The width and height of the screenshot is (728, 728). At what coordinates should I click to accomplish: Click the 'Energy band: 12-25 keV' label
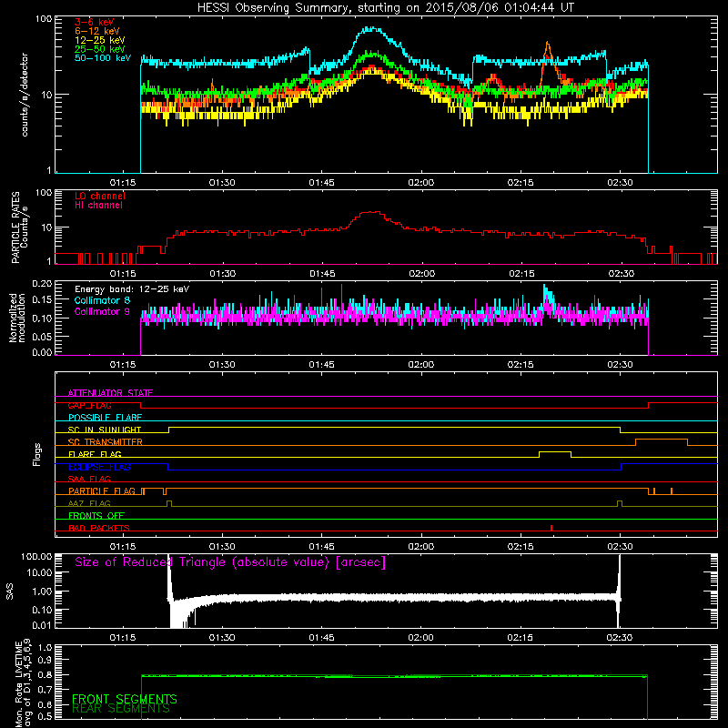[132, 289]
